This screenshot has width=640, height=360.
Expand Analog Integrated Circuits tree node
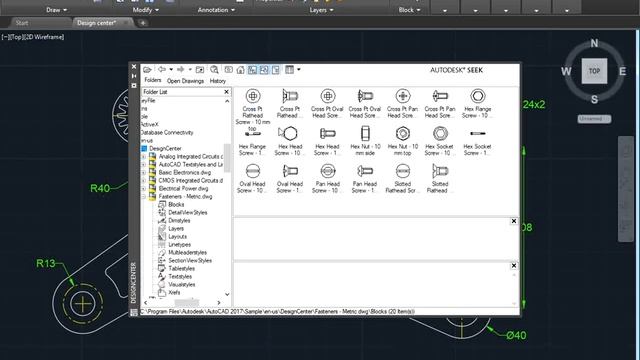(x=144, y=156)
